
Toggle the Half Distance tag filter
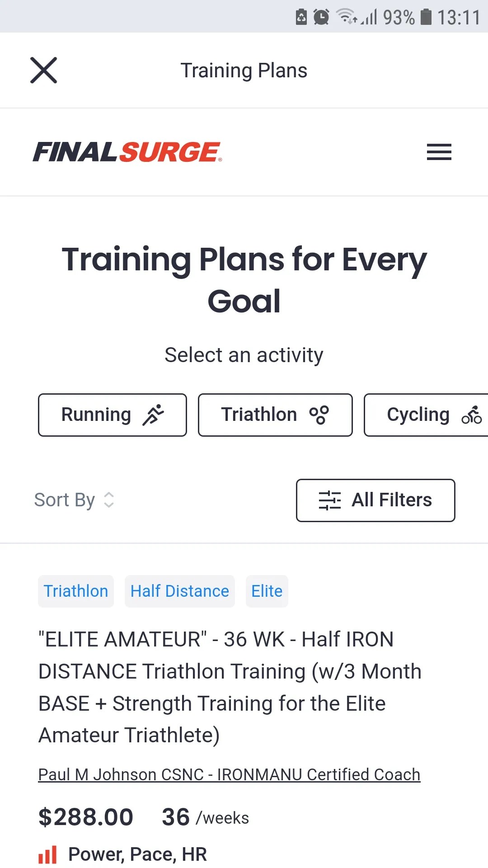point(179,591)
